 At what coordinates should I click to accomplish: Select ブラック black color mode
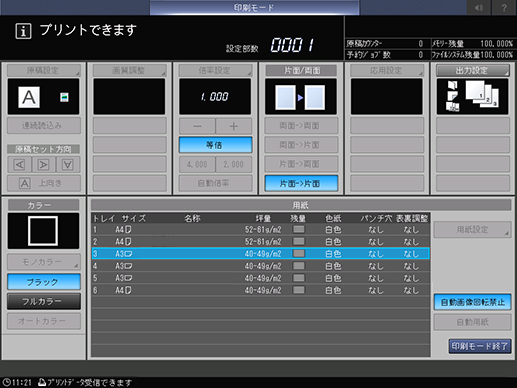[x=44, y=282]
